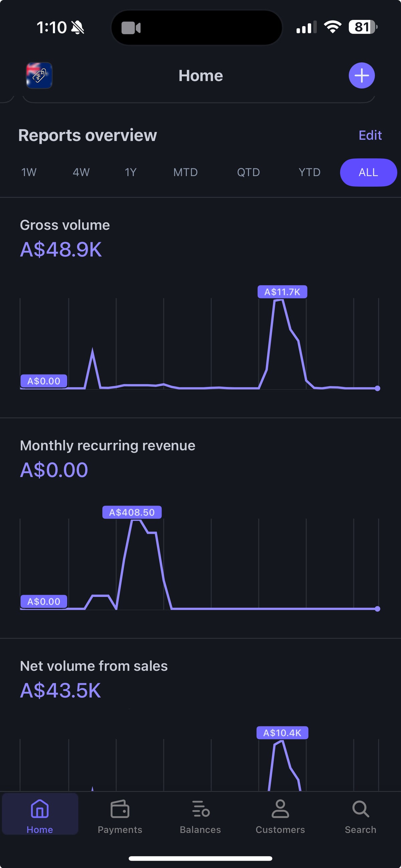Select the 1W time range

29,173
